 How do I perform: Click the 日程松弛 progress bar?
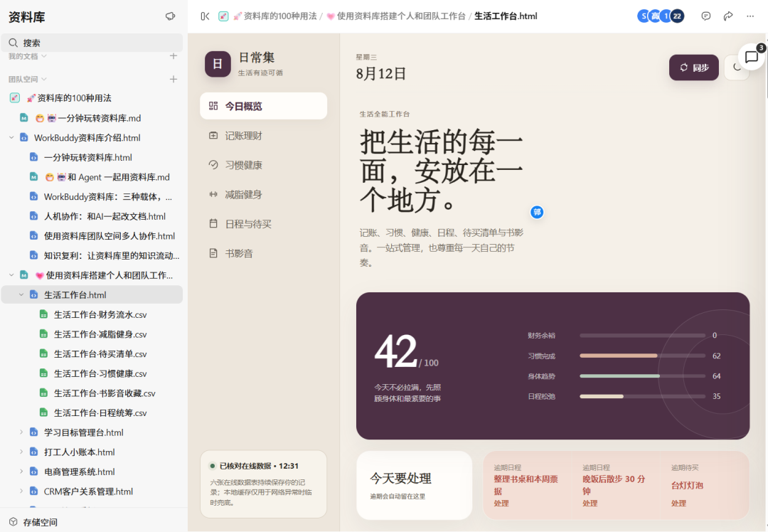642,396
